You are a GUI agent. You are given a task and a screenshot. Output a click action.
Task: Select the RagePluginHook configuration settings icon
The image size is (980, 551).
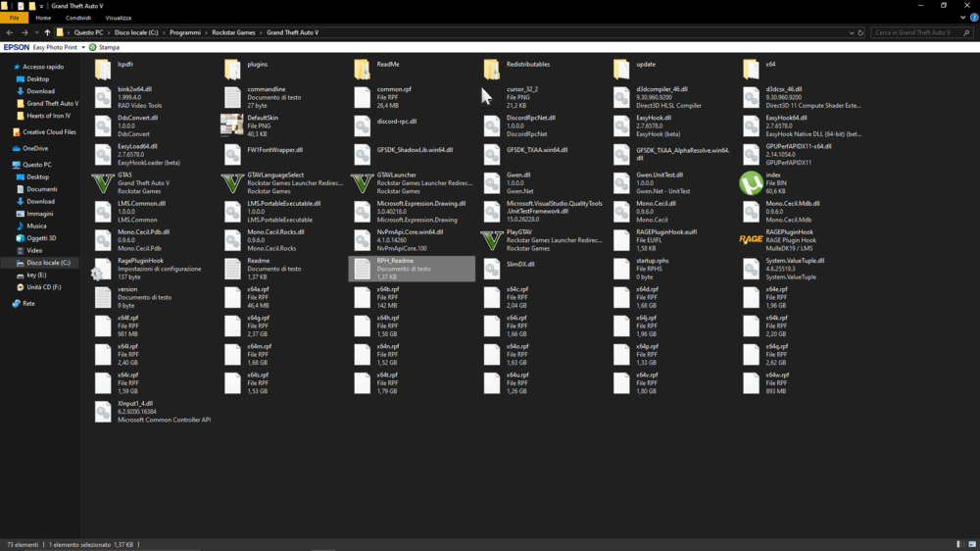[x=102, y=269]
